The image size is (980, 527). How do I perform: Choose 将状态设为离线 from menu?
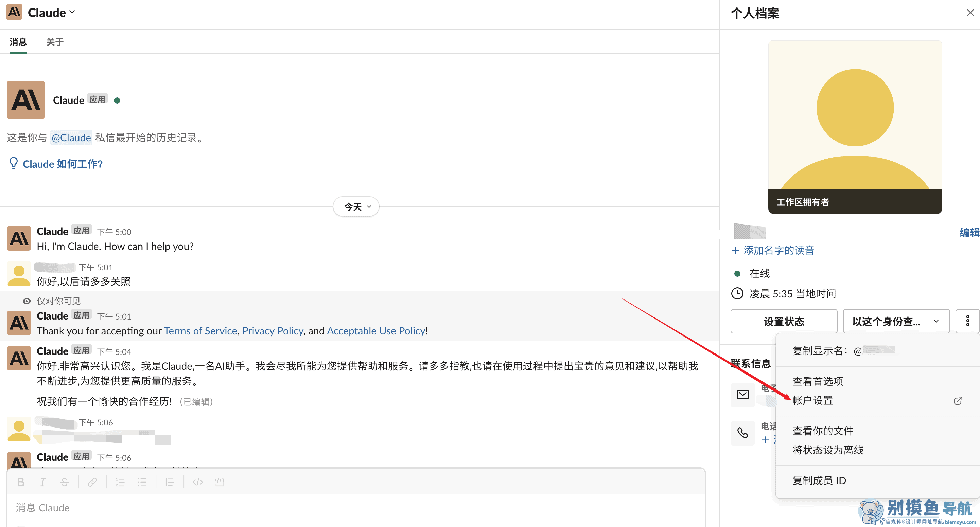828,450
